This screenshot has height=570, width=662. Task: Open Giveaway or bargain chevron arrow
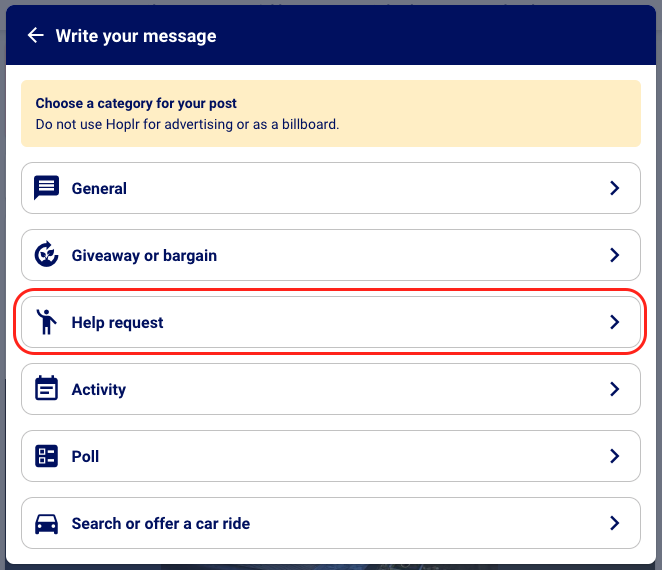click(615, 255)
